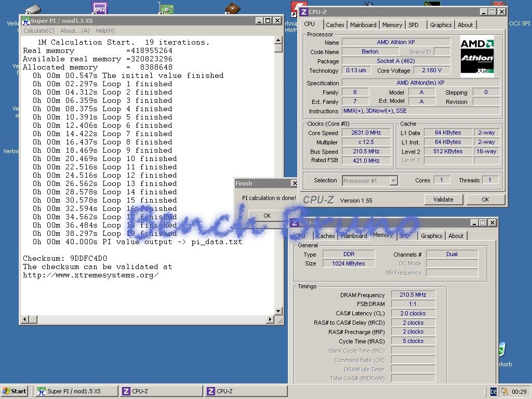The image size is (532, 399).
Task: Switch to Memory tab in upper CPU-Z
Action: [x=392, y=25]
